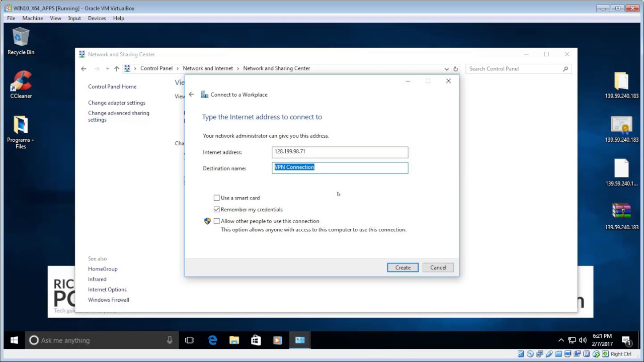Select the blank 139.59.240.1... file icon
Image resolution: width=644 pixels, height=362 pixels.
[x=621, y=173]
